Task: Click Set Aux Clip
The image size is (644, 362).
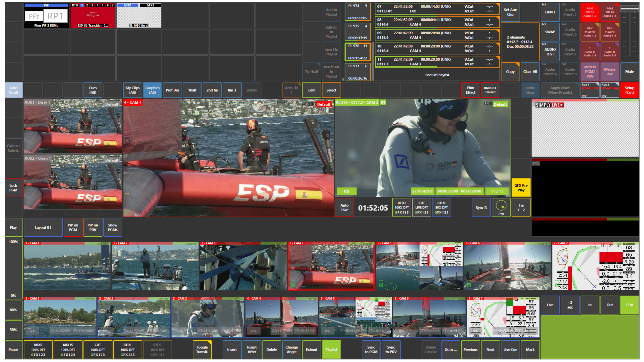Action: pos(510,12)
